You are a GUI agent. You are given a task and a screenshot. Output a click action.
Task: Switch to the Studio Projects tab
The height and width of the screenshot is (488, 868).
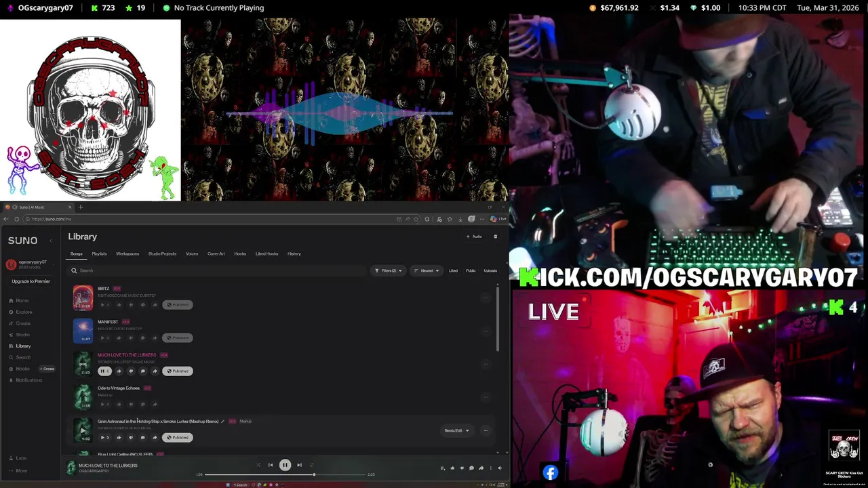162,253
